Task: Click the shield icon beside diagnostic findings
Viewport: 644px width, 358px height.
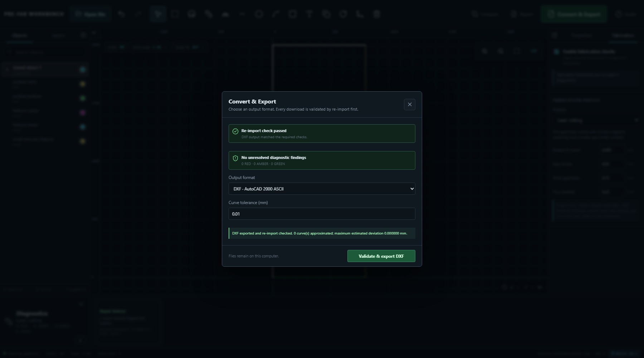Action: (235, 158)
